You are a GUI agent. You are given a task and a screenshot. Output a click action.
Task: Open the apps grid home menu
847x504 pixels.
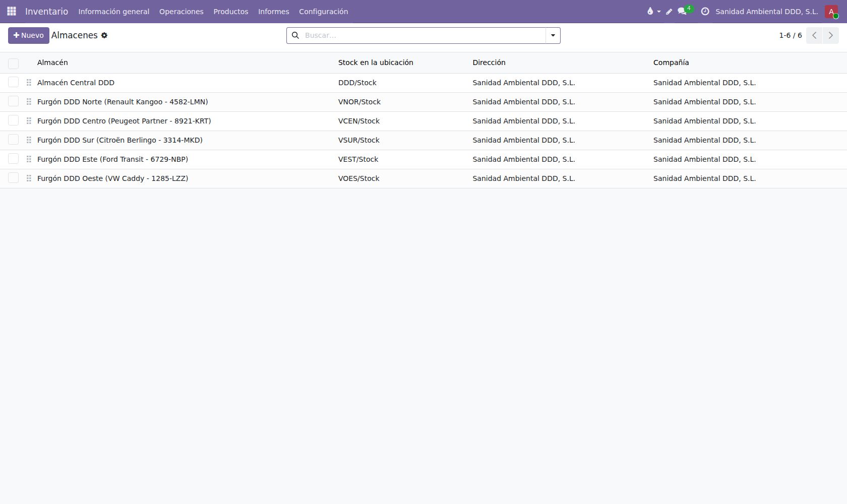(12, 11)
